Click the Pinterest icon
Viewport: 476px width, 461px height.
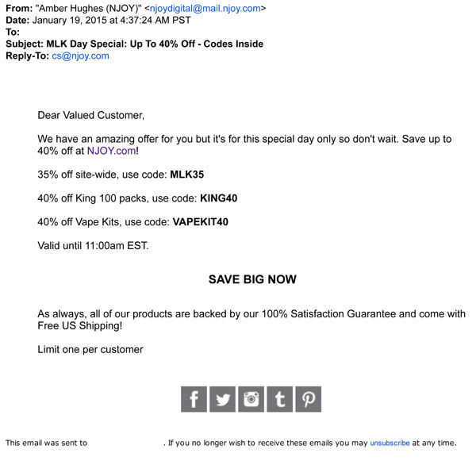pos(308,398)
